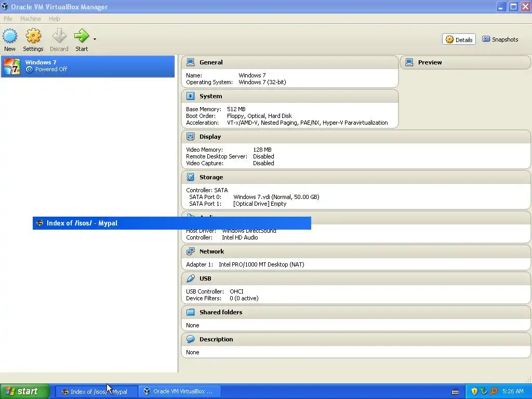Image resolution: width=532 pixels, height=399 pixels.
Task: Click the Optical Drive Empty entry
Action: [260, 204]
